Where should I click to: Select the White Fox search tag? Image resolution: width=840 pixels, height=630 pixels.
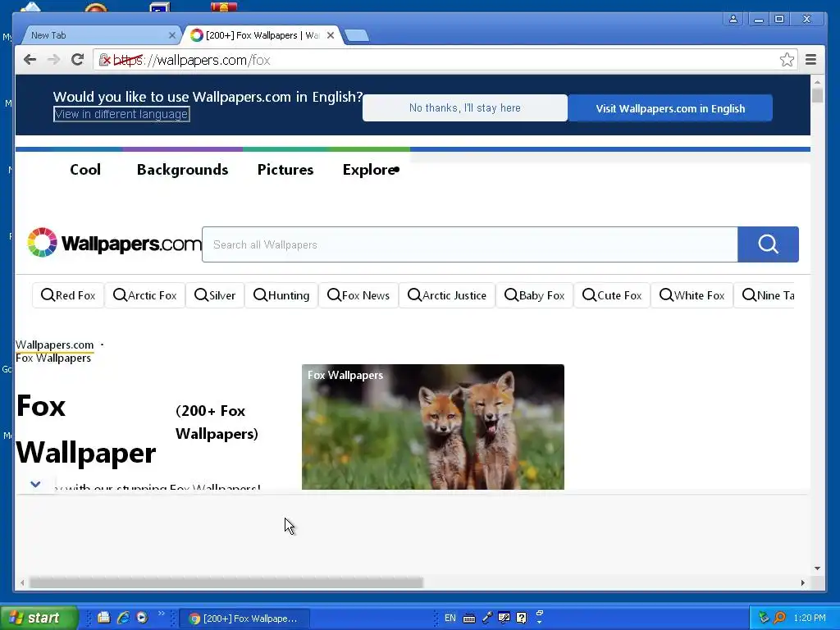(x=692, y=295)
